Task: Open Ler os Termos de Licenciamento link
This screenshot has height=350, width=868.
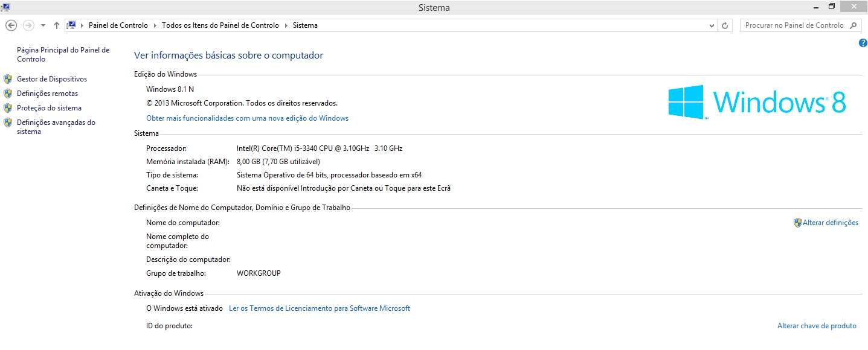Action: [x=320, y=308]
